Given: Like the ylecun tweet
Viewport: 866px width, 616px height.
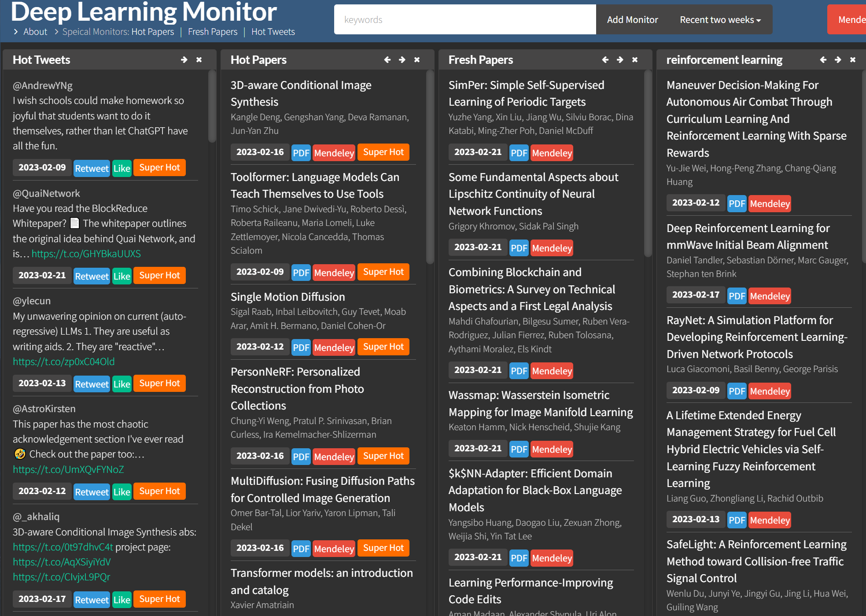Looking at the screenshot, I should [122, 384].
